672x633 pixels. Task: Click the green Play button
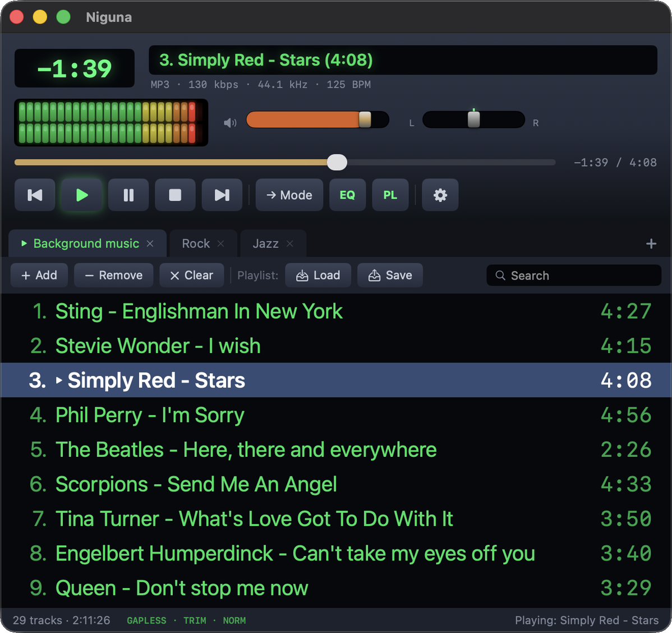click(x=81, y=195)
